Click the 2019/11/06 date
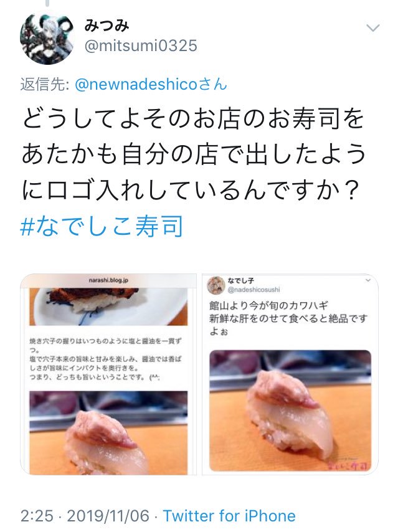Viewport: 398px width, 532px height. click(108, 516)
